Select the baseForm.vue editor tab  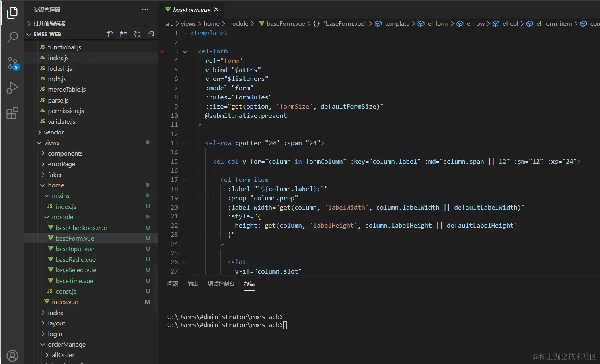[x=192, y=10]
